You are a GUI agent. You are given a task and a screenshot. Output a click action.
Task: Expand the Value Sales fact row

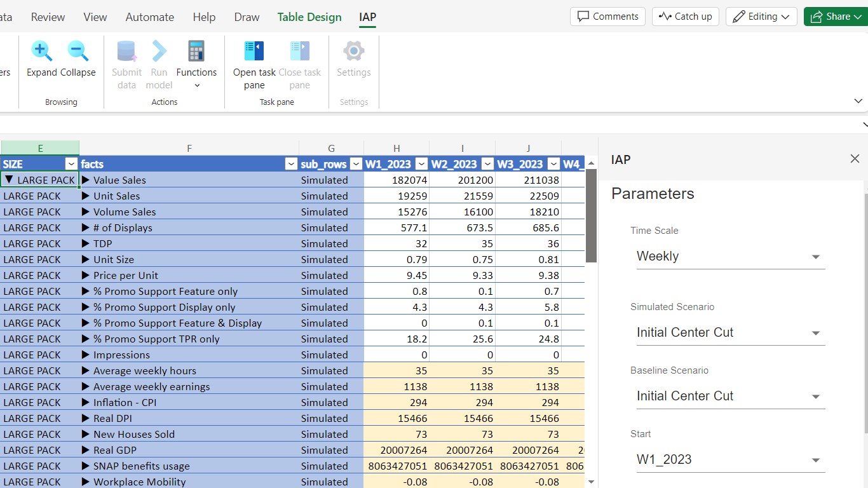pyautogui.click(x=86, y=180)
